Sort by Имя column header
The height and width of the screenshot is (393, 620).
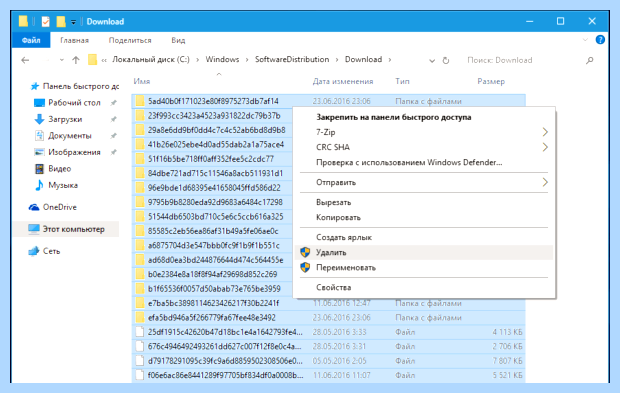point(142,81)
